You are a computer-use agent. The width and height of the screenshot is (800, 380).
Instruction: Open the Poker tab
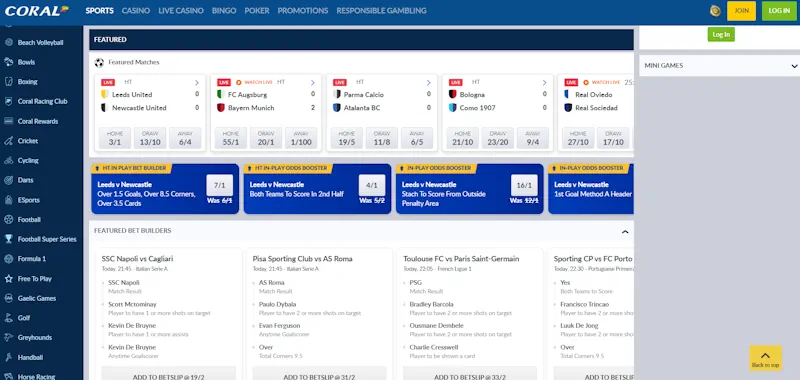pos(257,11)
